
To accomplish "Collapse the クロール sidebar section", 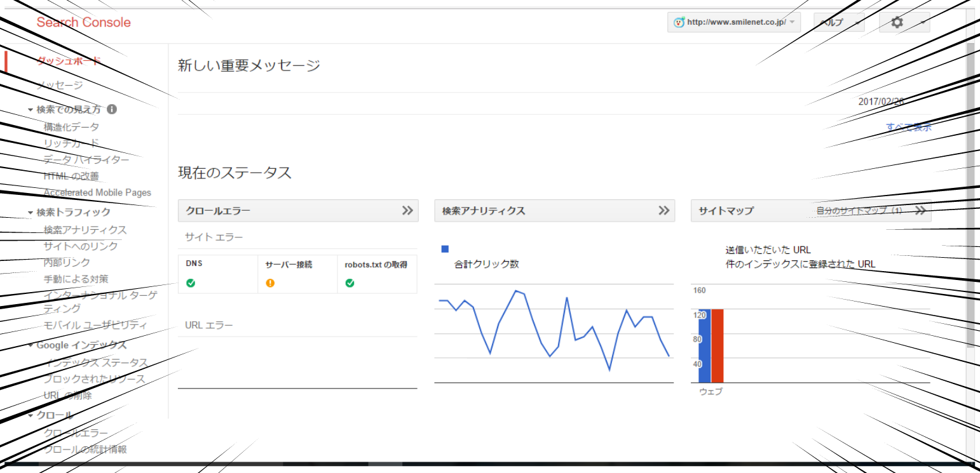I will coord(30,416).
